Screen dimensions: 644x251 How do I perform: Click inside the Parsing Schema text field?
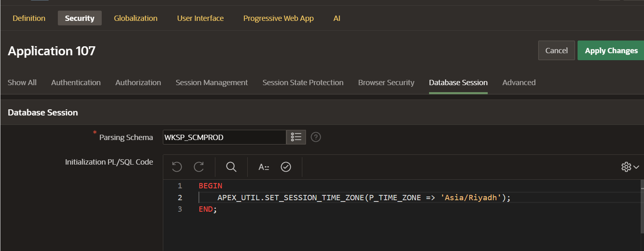(x=224, y=137)
